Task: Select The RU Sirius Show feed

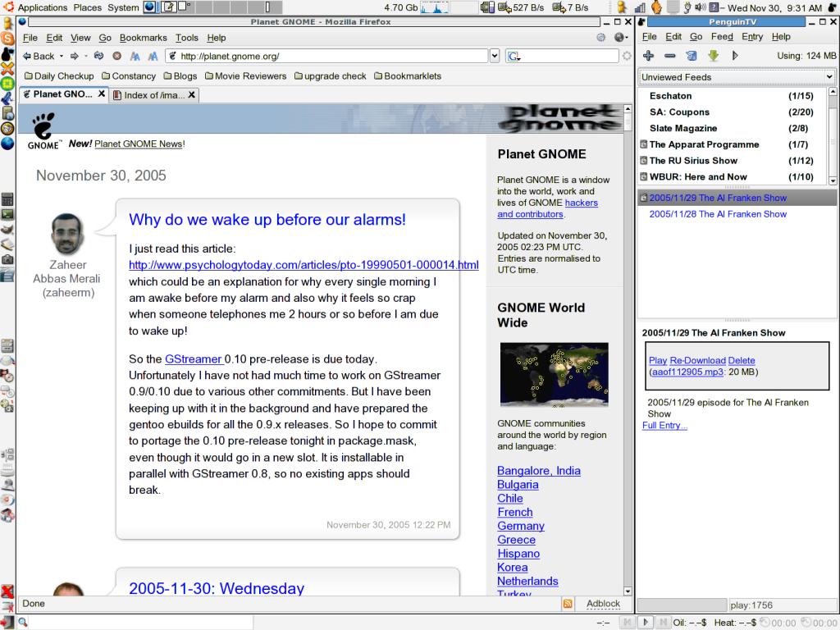Action: pyautogui.click(x=733, y=160)
